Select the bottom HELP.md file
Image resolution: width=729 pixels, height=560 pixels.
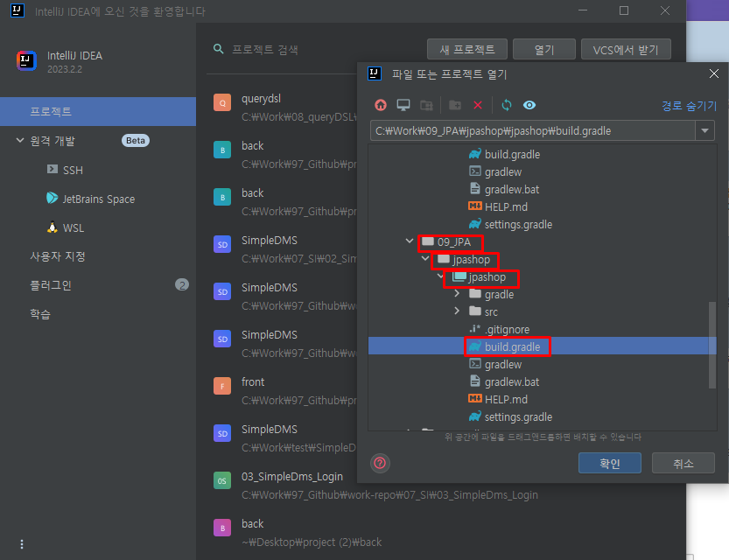point(498,399)
